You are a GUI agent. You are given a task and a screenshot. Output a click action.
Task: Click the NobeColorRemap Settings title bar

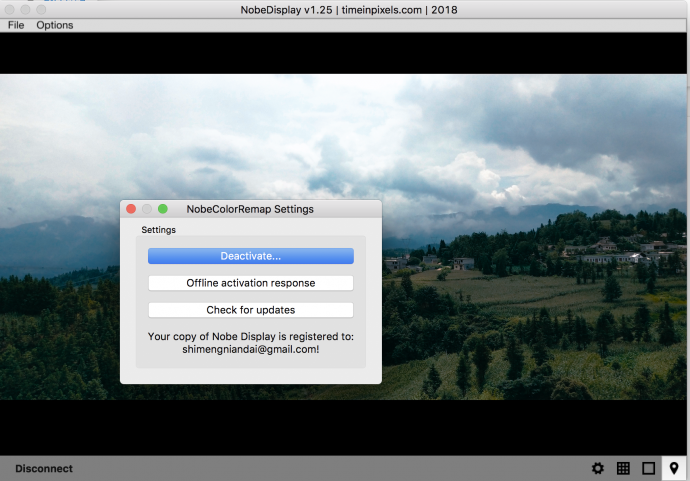click(260, 209)
